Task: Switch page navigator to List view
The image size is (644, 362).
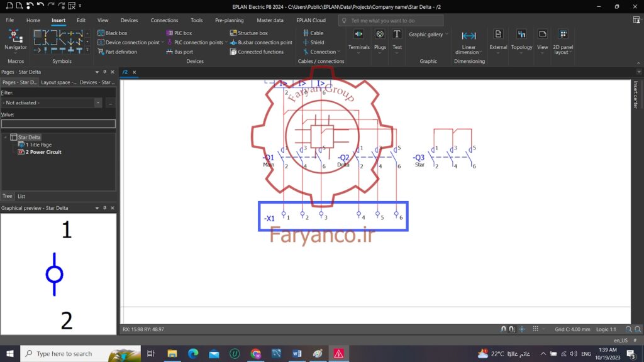Action: pyautogui.click(x=21, y=196)
